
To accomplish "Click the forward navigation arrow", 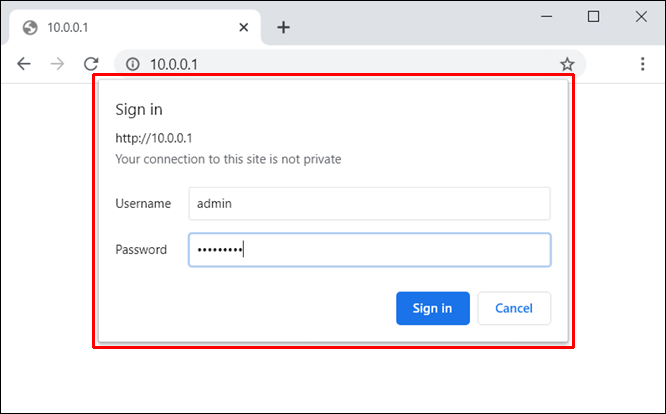I will tap(57, 64).
